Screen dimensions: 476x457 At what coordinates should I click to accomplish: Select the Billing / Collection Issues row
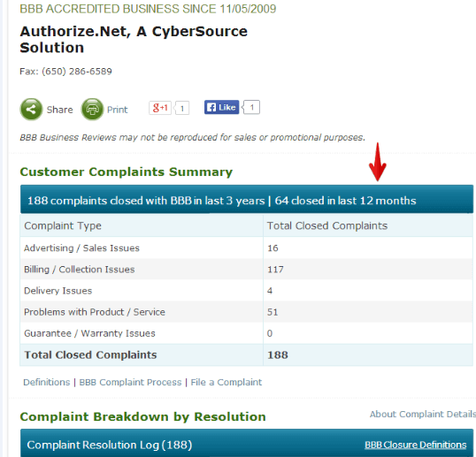(x=246, y=270)
